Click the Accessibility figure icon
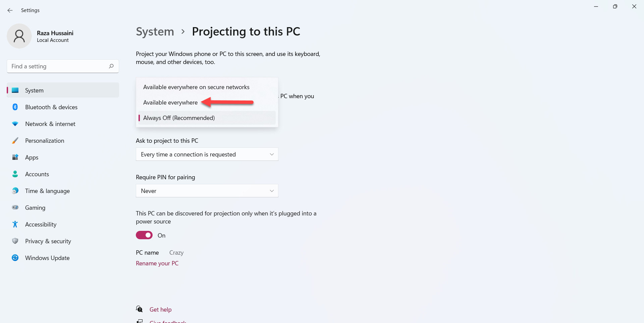This screenshot has width=644, height=323. (x=15, y=224)
